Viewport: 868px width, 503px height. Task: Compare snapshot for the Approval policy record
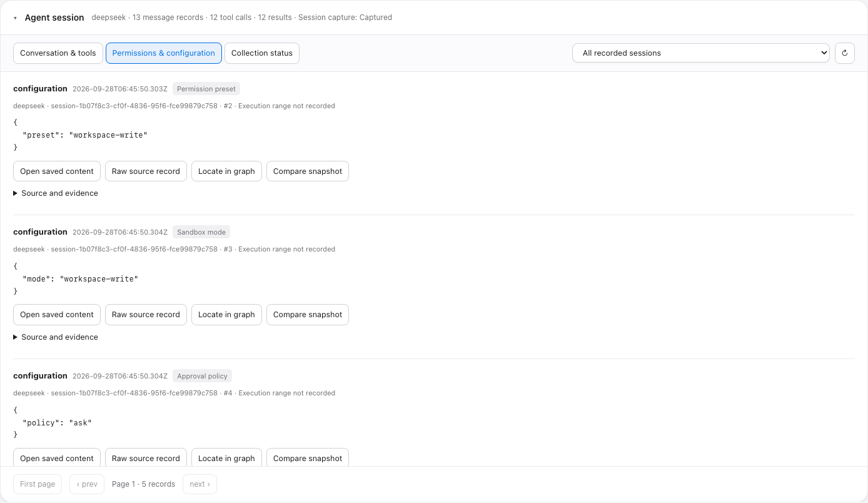pyautogui.click(x=308, y=458)
